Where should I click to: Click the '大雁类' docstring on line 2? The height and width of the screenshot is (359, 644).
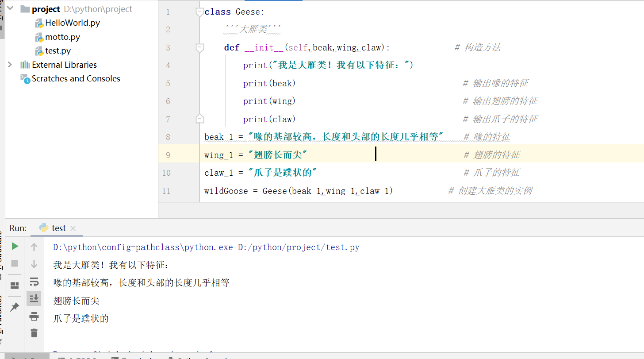click(x=253, y=30)
